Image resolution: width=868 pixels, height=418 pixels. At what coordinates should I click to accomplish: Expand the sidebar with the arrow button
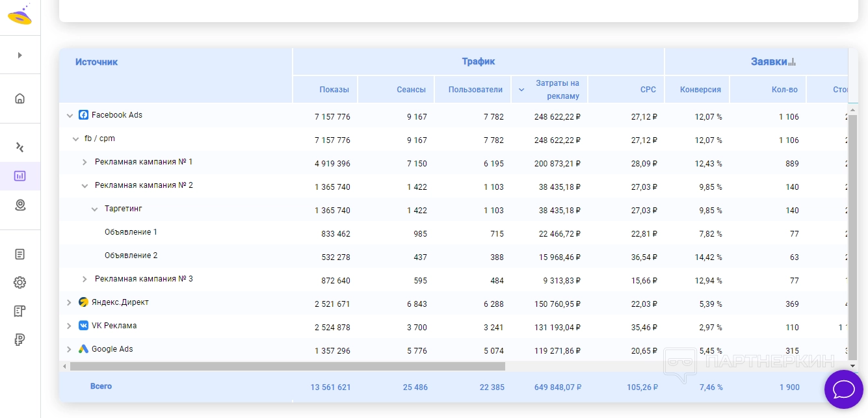click(20, 55)
